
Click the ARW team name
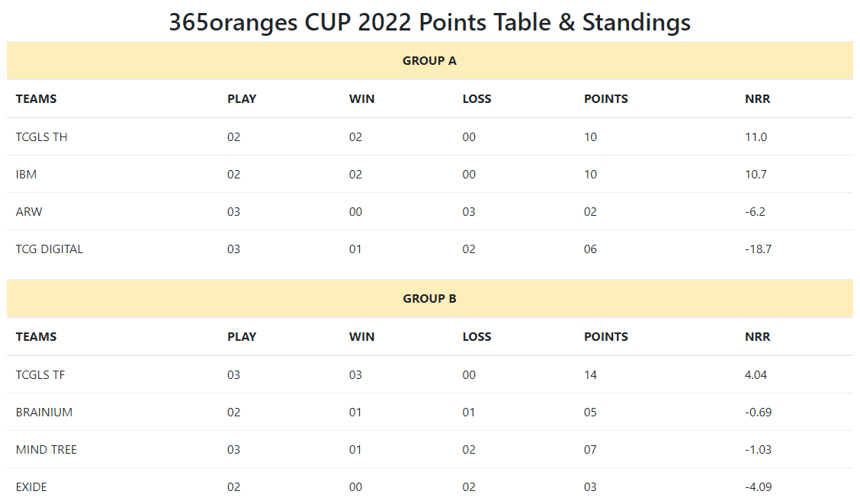coord(29,212)
